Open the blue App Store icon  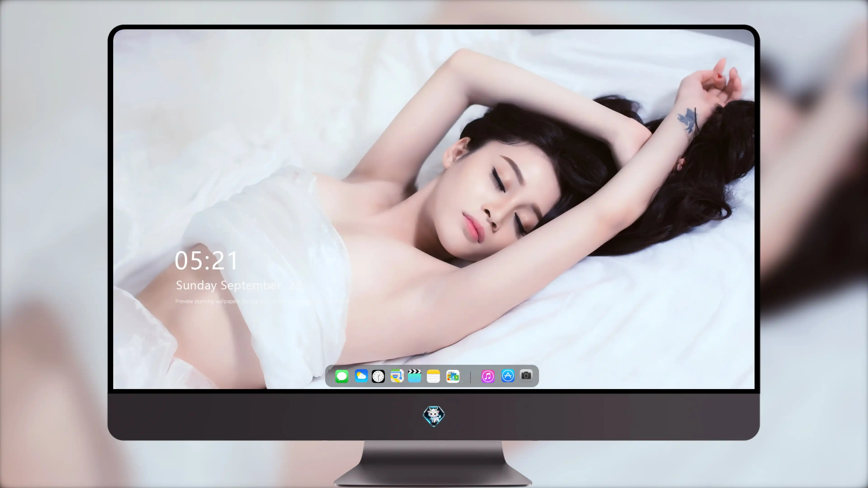click(508, 375)
